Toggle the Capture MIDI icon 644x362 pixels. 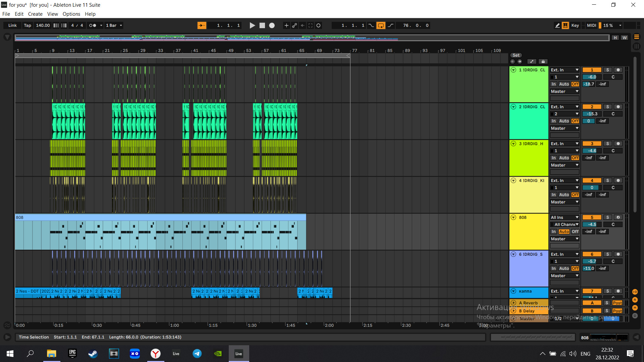311,25
